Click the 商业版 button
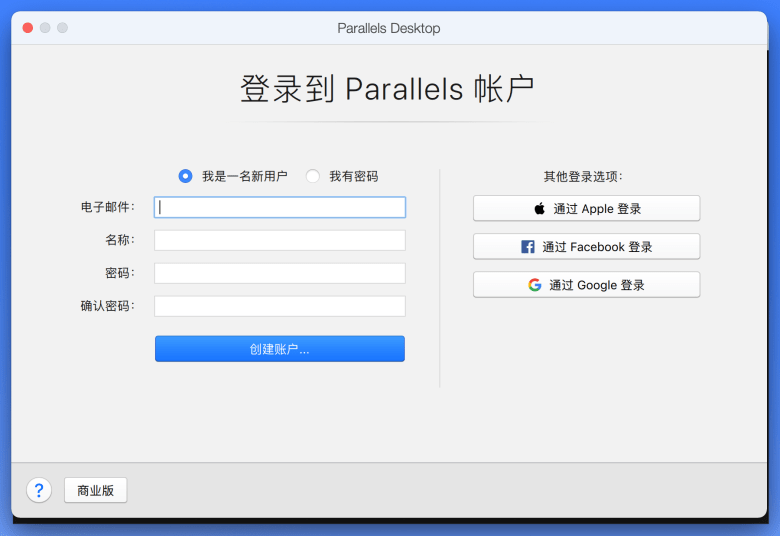Viewport: 780px width, 536px height. (96, 490)
